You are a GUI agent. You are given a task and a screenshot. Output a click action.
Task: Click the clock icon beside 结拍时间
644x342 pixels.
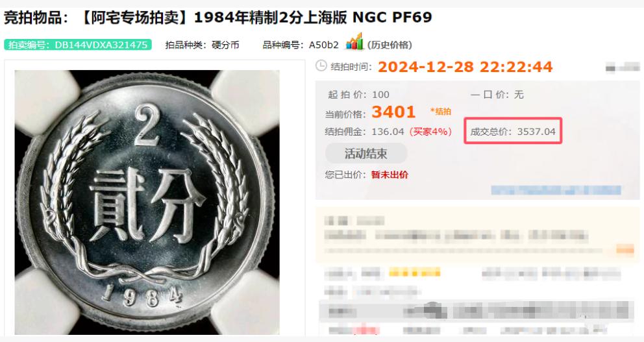321,66
